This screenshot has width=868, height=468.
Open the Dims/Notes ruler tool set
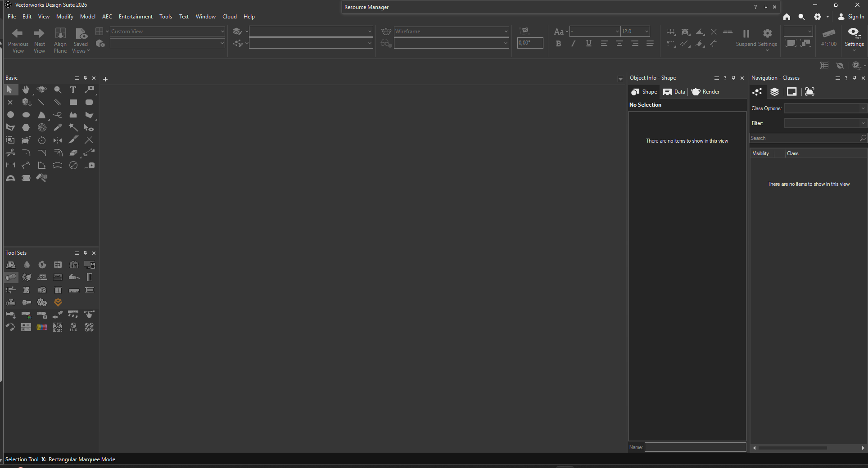(74, 290)
